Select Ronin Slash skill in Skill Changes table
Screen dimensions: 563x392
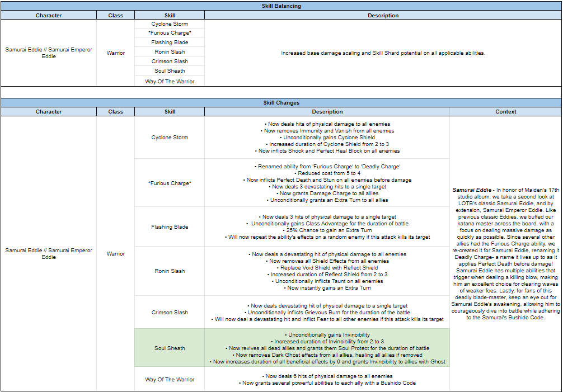[170, 271]
